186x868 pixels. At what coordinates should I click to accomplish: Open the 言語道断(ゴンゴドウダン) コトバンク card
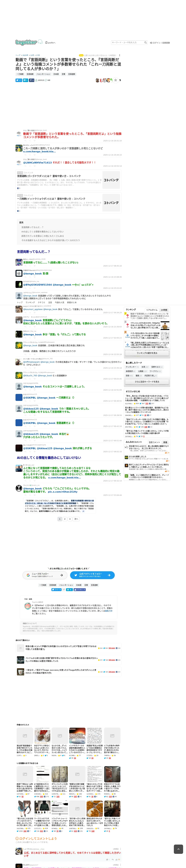click(69, 180)
